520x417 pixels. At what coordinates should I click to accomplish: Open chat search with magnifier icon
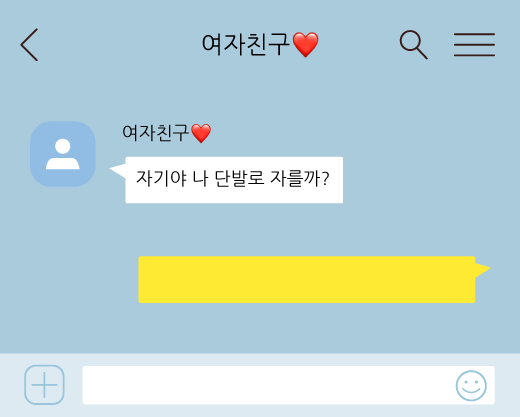[x=414, y=45]
